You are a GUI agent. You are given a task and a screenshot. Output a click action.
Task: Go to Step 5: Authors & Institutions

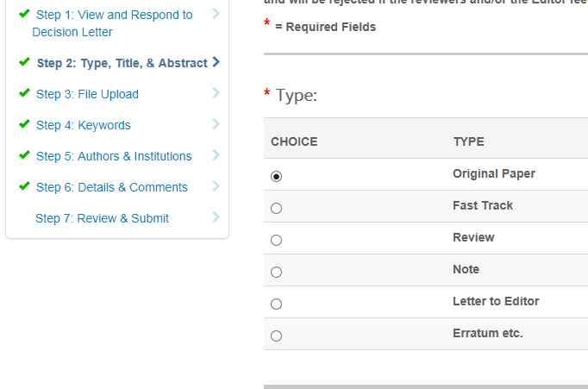click(x=114, y=156)
